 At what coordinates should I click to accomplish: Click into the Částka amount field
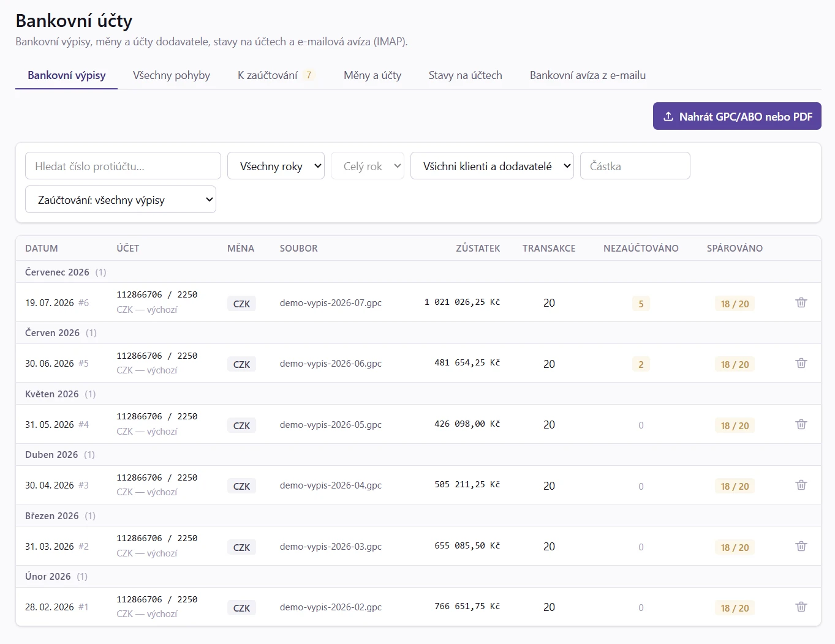635,166
